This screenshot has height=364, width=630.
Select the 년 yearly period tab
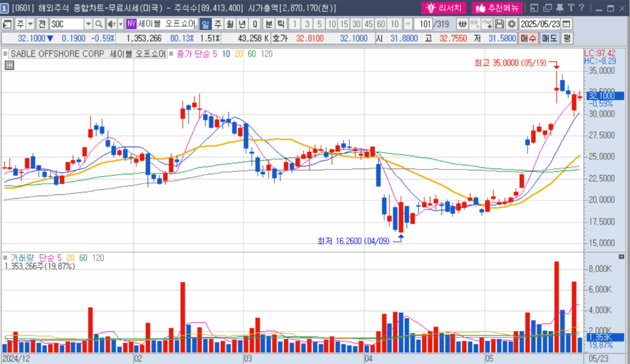(x=242, y=24)
